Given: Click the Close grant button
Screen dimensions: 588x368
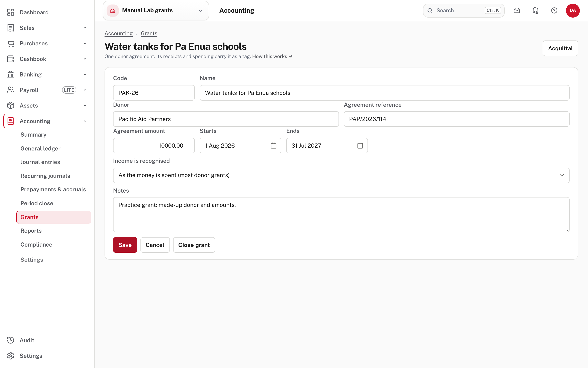Looking at the screenshot, I should point(194,245).
